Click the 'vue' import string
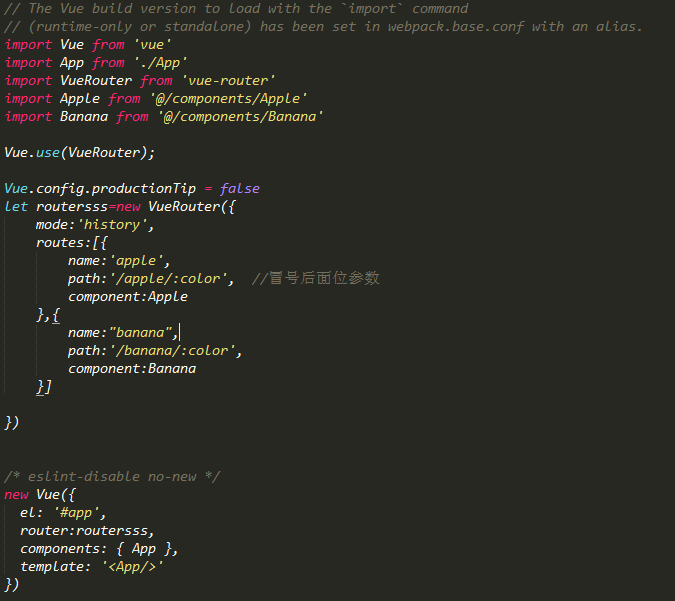Image resolution: width=675 pixels, height=601 pixels. 152,44
